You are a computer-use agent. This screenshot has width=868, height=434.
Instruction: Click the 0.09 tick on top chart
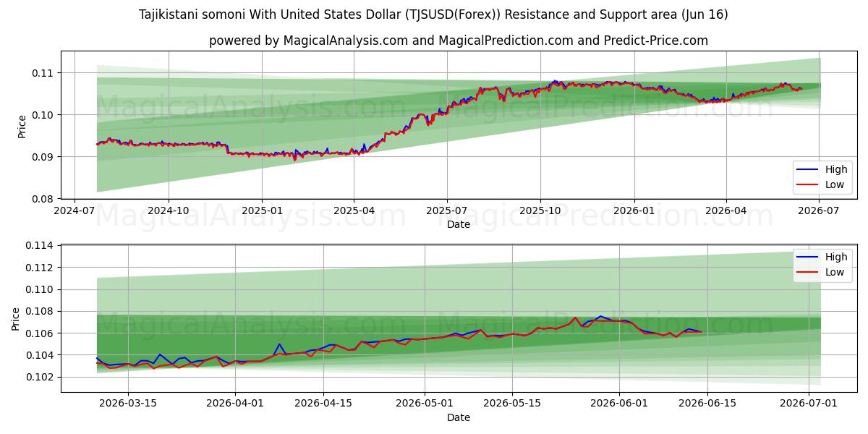pos(43,157)
